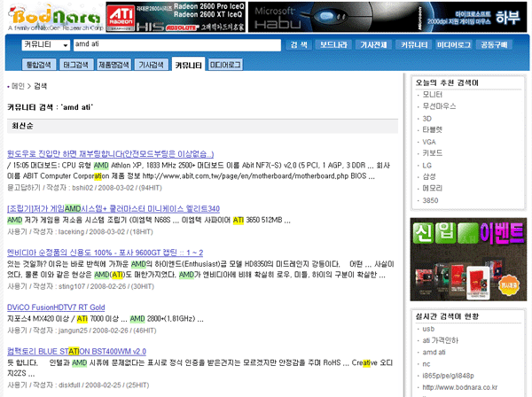Click recommended keyword 무선마우스

point(439,106)
